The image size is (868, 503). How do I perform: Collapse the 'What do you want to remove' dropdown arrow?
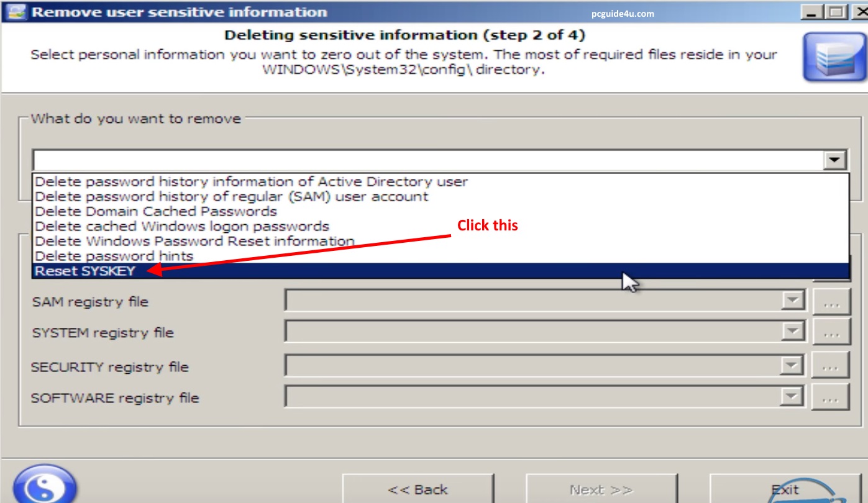point(835,160)
